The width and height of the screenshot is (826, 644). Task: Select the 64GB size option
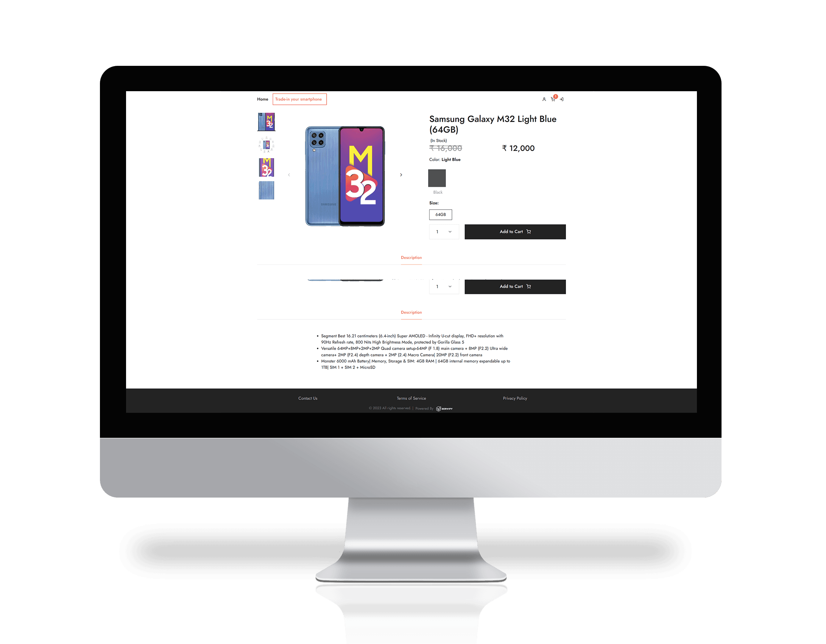tap(441, 215)
